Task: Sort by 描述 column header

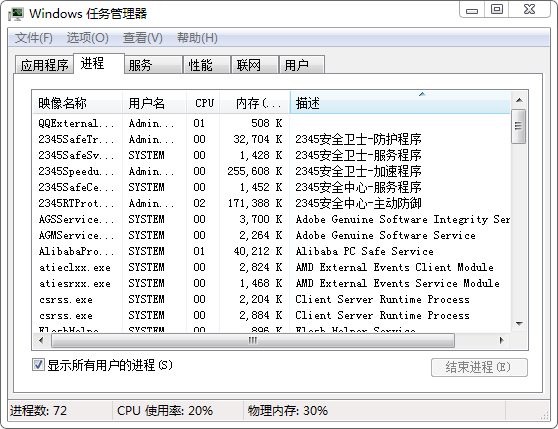Action: [x=400, y=103]
